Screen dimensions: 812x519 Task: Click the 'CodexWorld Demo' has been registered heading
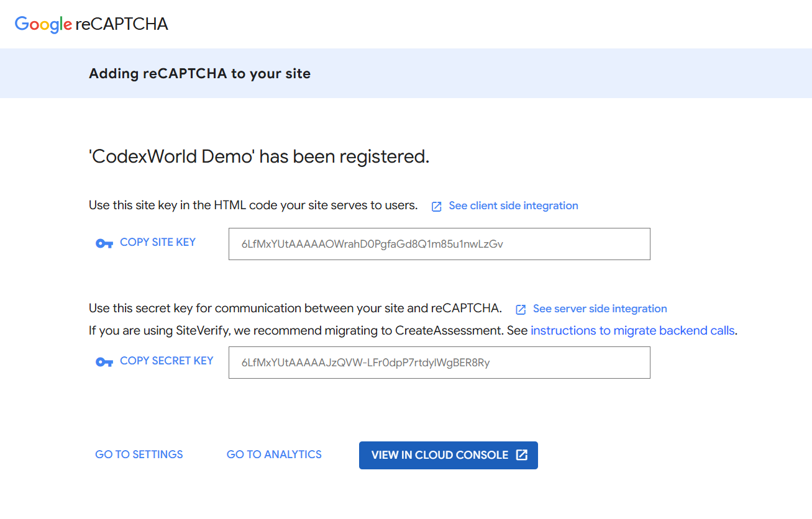click(259, 157)
